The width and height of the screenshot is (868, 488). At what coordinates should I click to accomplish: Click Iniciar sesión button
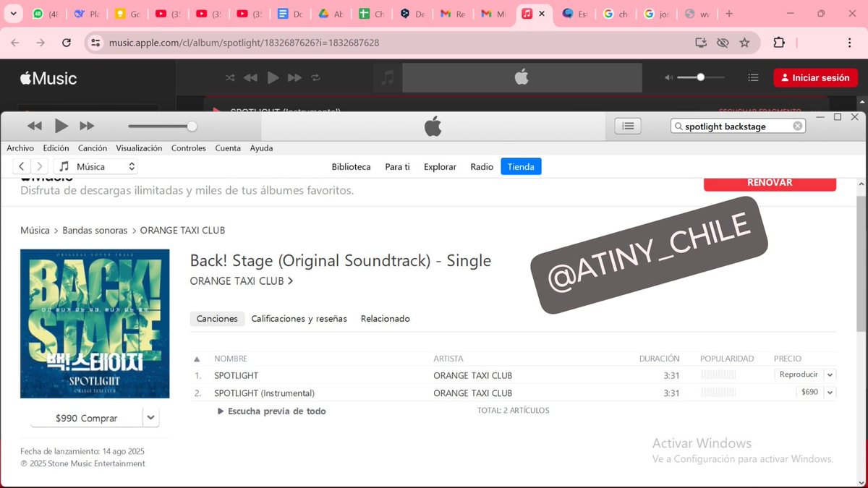(x=815, y=78)
